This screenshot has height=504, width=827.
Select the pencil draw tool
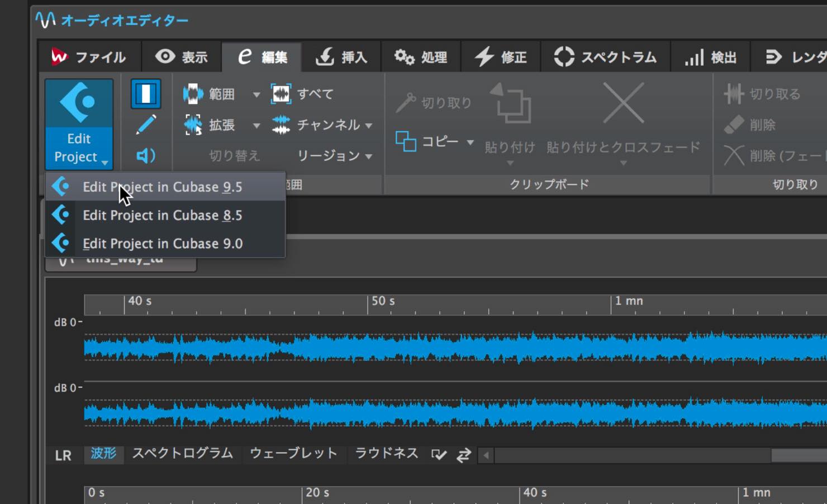(x=146, y=125)
